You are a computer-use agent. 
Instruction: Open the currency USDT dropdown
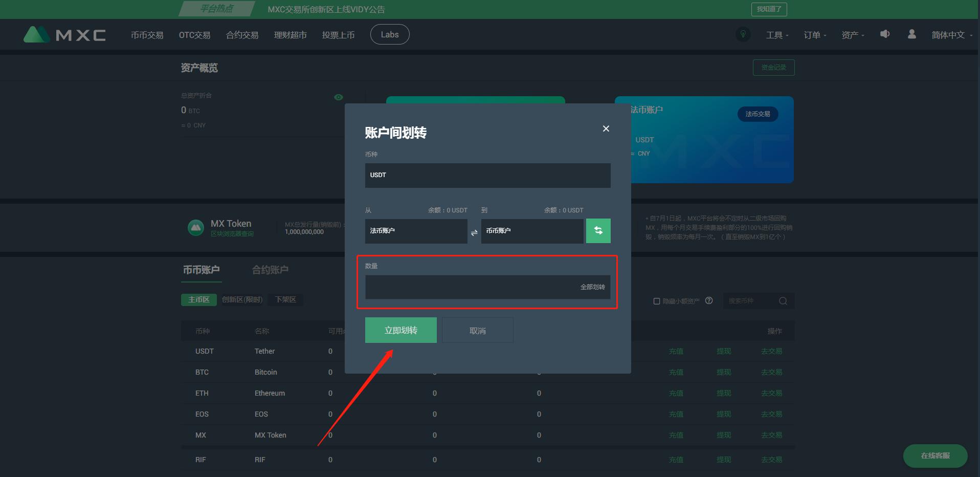point(487,175)
